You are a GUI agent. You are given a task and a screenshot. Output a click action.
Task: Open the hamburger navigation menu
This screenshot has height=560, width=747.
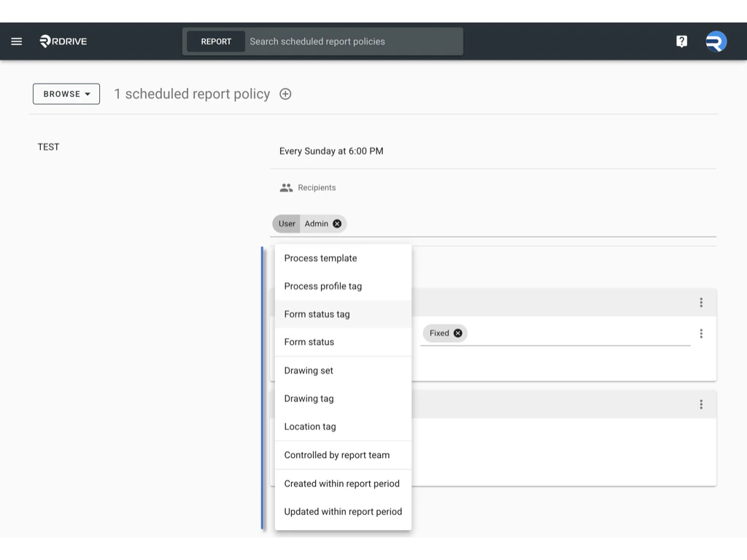tap(16, 41)
